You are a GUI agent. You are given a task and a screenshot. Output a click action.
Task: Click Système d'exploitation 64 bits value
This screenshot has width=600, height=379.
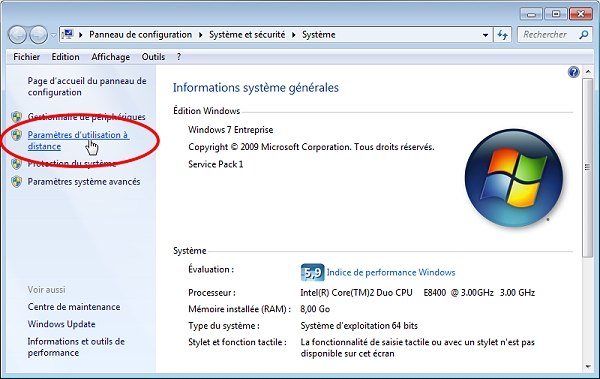point(359,326)
